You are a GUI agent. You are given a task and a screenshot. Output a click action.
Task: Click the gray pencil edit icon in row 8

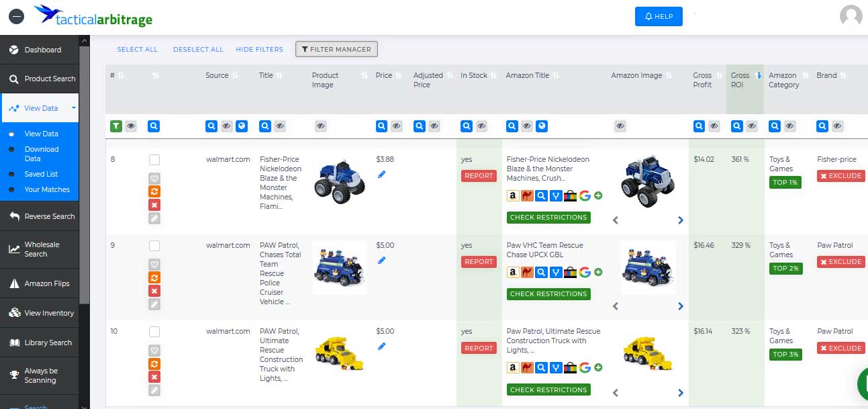pos(154,218)
